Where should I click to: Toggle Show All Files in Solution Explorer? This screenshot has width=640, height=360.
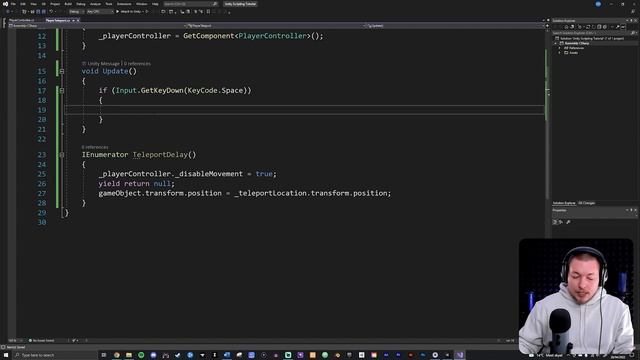click(x=605, y=27)
